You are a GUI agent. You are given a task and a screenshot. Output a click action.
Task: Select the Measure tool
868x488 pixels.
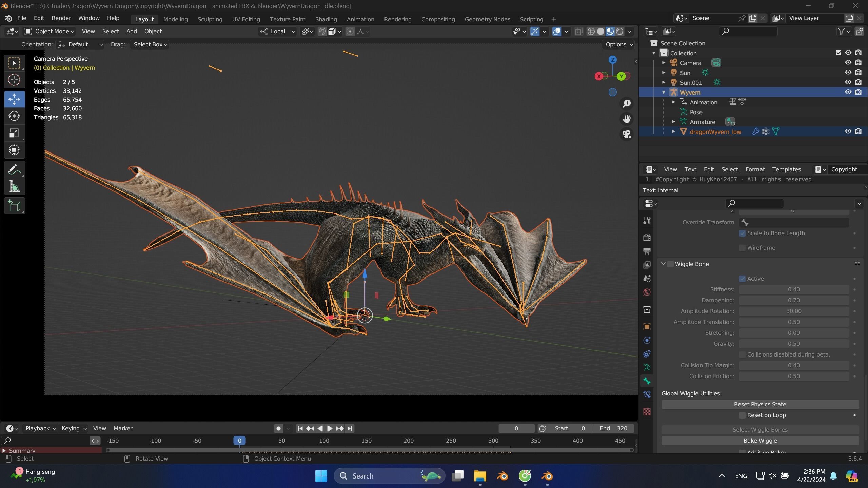(x=14, y=186)
